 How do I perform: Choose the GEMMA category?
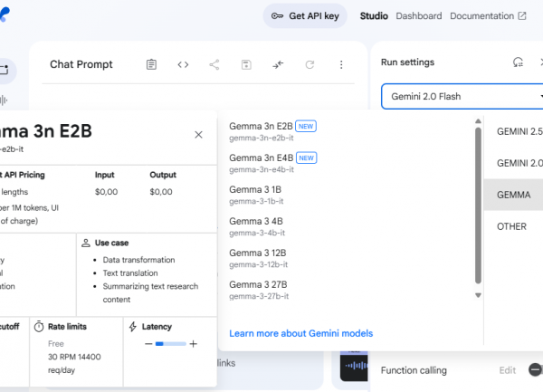(513, 195)
